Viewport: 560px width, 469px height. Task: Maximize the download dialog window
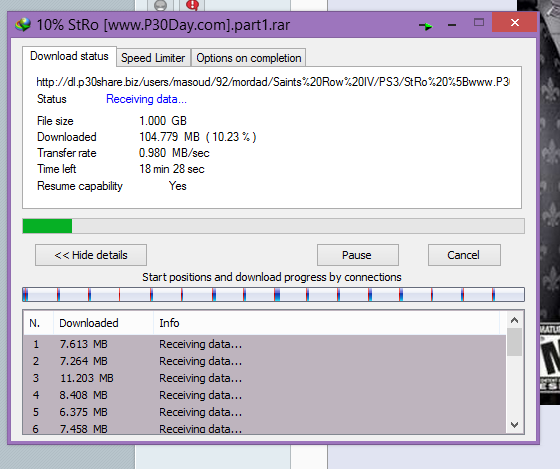click(479, 23)
